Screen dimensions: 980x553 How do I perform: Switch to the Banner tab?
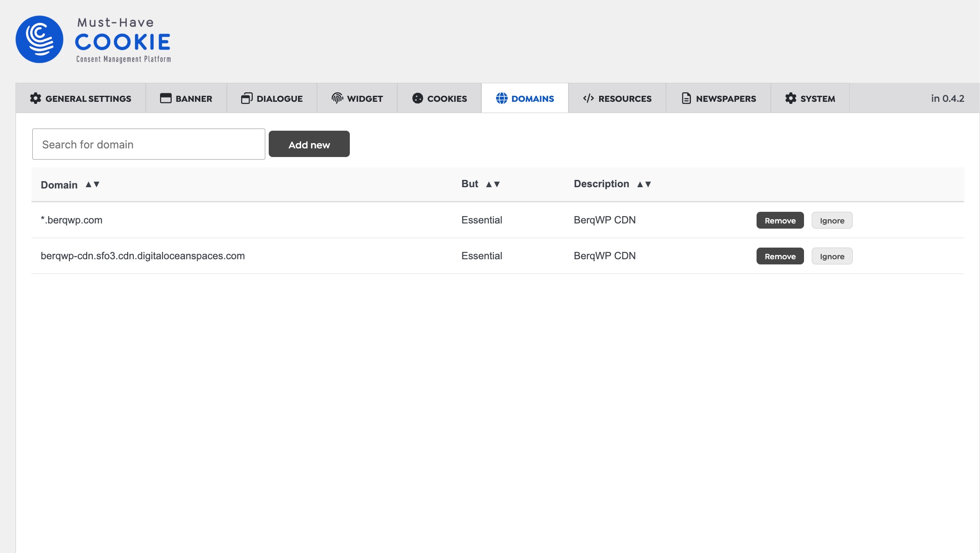tap(186, 98)
